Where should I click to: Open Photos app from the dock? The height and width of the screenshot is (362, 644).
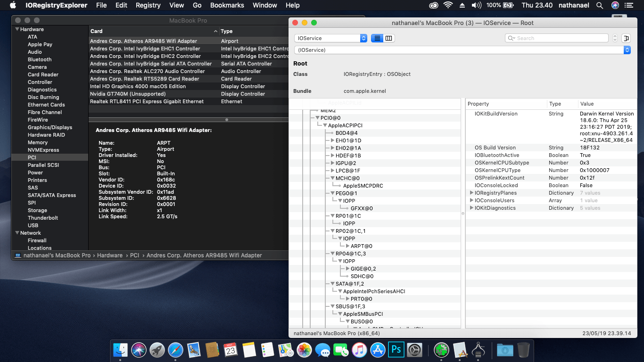click(305, 350)
